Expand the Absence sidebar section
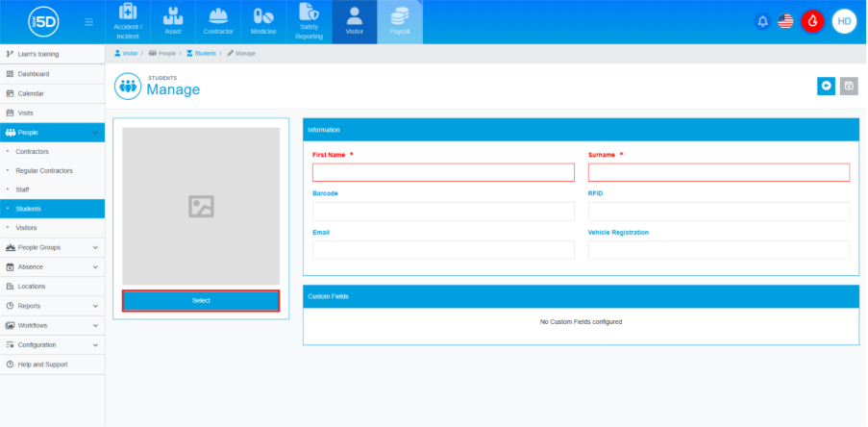This screenshot has width=868, height=427. tap(52, 266)
